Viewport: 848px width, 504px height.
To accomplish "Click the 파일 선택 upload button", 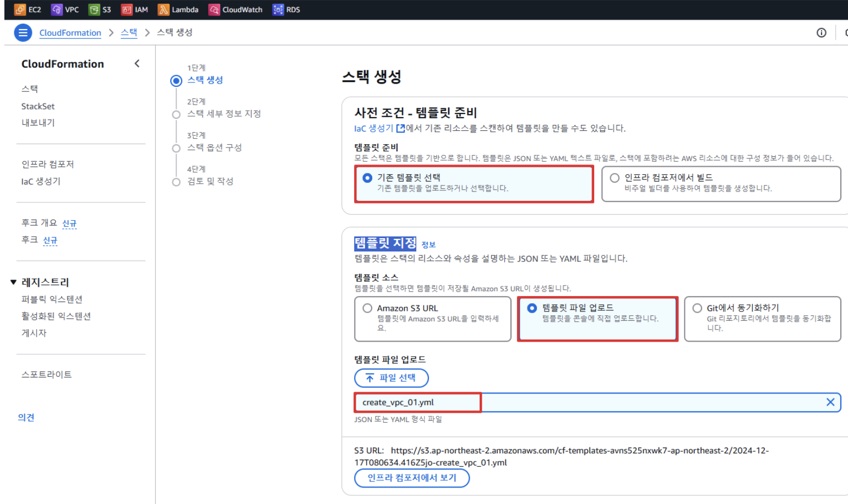I will [391, 378].
